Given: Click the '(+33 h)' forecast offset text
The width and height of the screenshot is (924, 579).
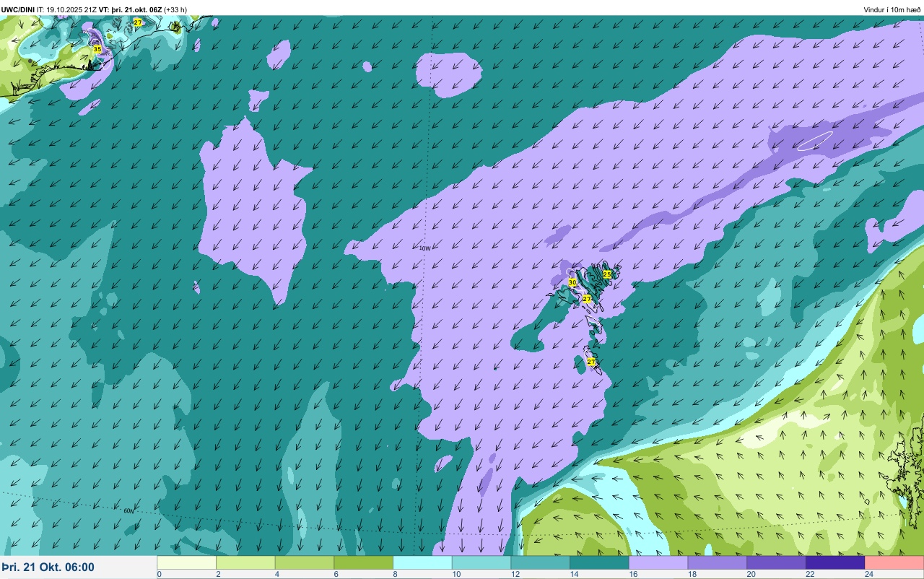Looking at the screenshot, I should point(175,9).
